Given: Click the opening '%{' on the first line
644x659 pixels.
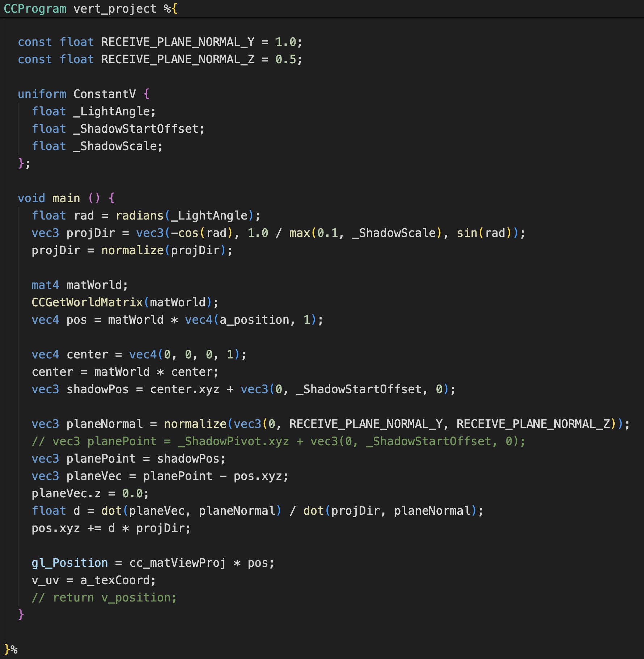Looking at the screenshot, I should click(171, 8).
